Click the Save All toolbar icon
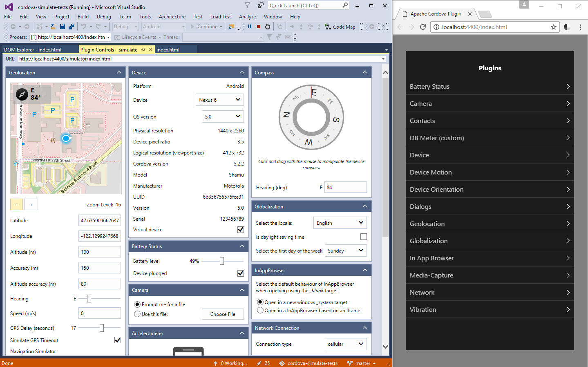This screenshot has width=588, height=367. (71, 27)
